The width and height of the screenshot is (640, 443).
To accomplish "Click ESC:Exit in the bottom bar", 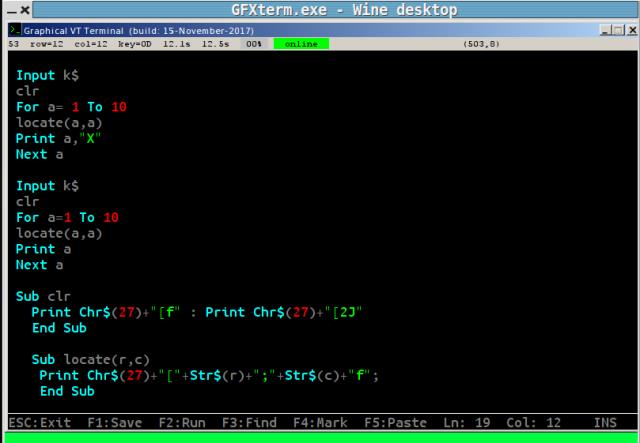I will point(39,423).
